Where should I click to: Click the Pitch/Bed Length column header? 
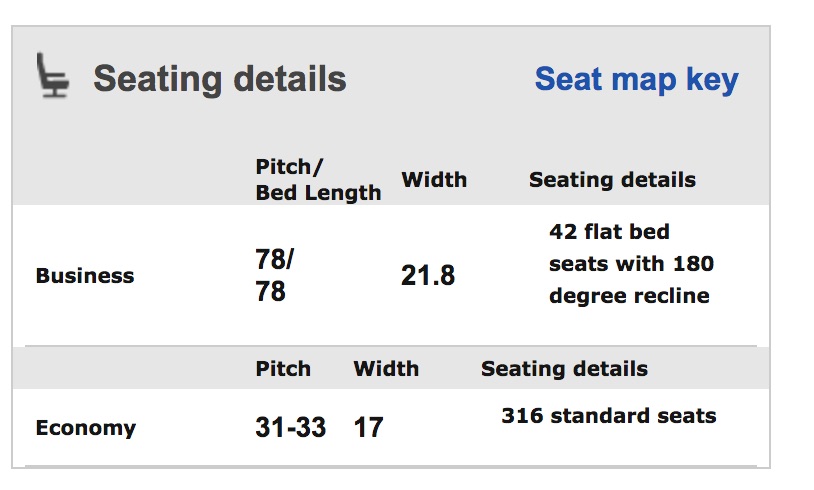[x=318, y=180]
